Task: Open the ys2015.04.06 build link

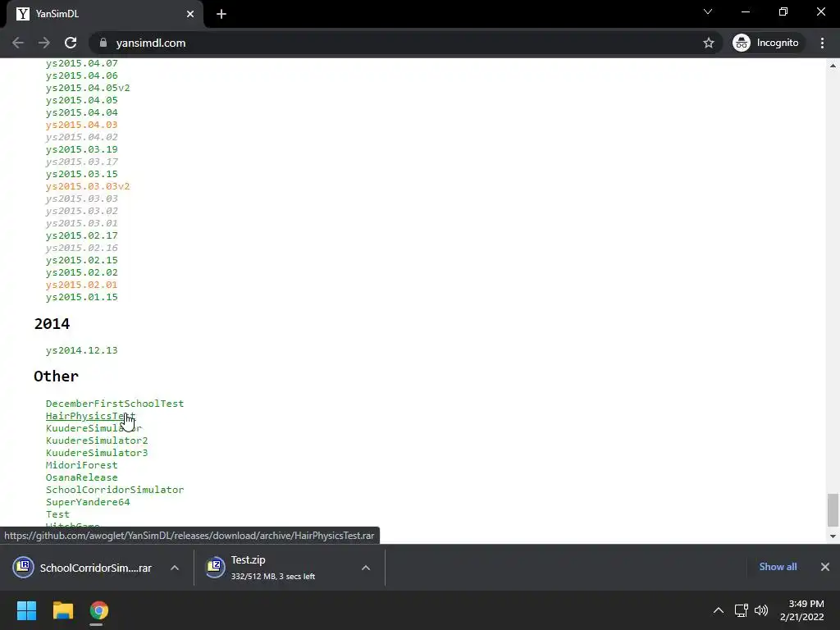Action: pyautogui.click(x=81, y=75)
